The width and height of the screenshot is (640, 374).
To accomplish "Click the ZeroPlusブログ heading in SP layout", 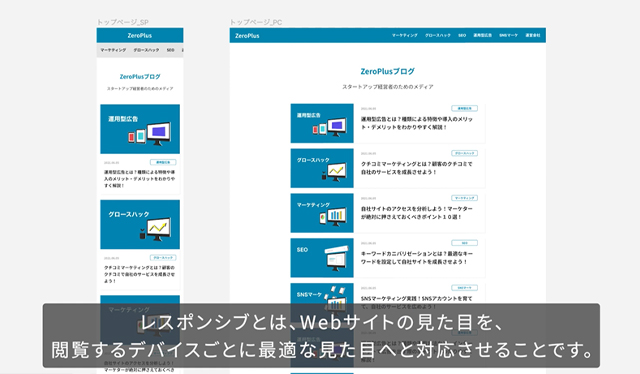I will (140, 77).
